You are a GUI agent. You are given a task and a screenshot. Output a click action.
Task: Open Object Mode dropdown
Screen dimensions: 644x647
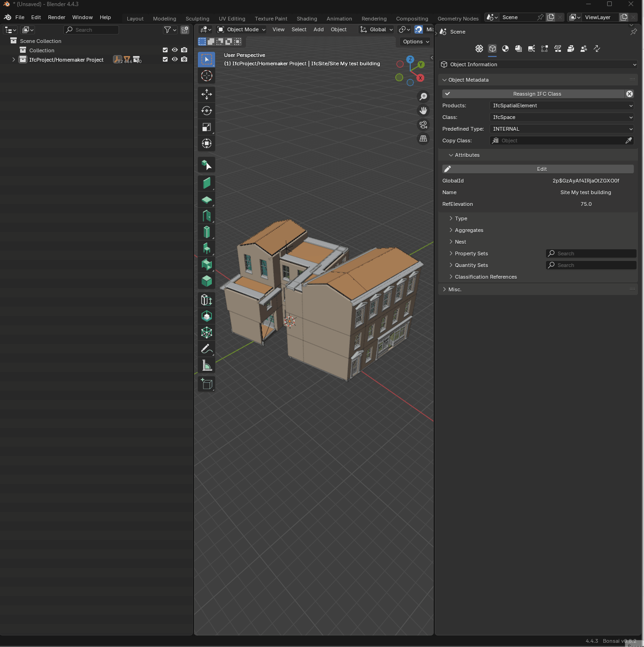pos(241,29)
